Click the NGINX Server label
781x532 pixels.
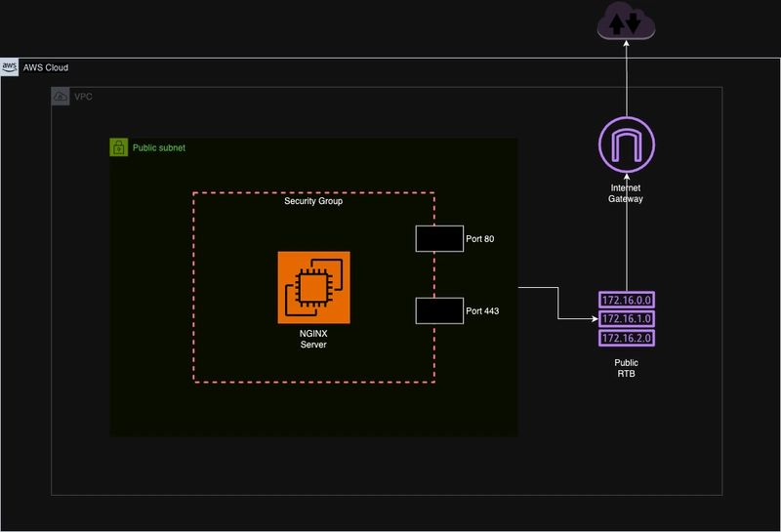(x=313, y=339)
